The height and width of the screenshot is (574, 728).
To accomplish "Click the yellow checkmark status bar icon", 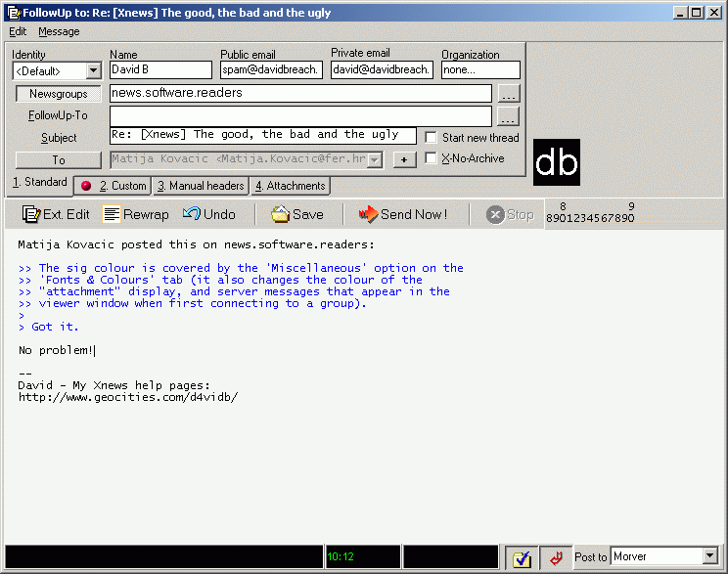I will 522,557.
